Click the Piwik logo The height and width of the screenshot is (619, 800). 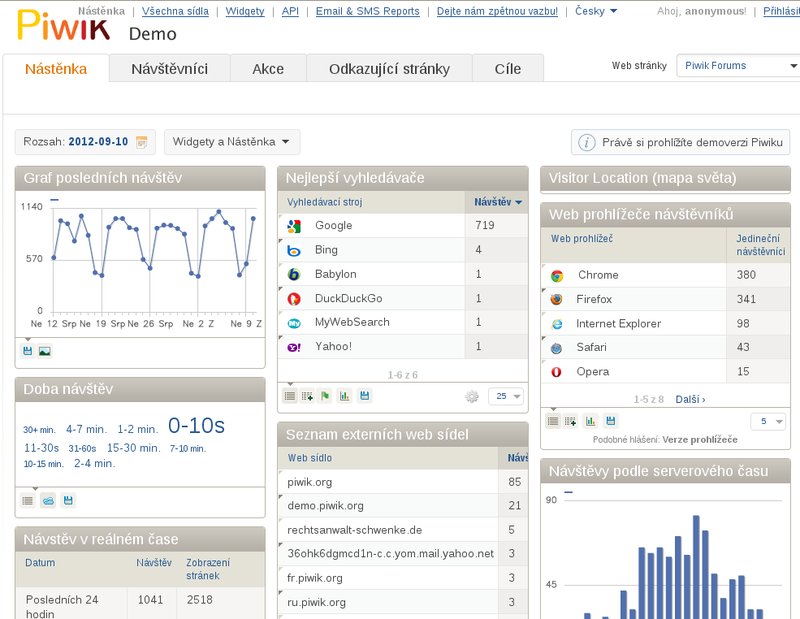(x=63, y=25)
